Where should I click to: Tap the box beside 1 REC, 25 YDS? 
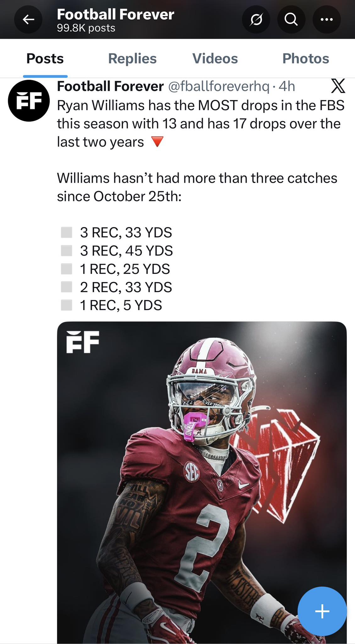pos(66,269)
